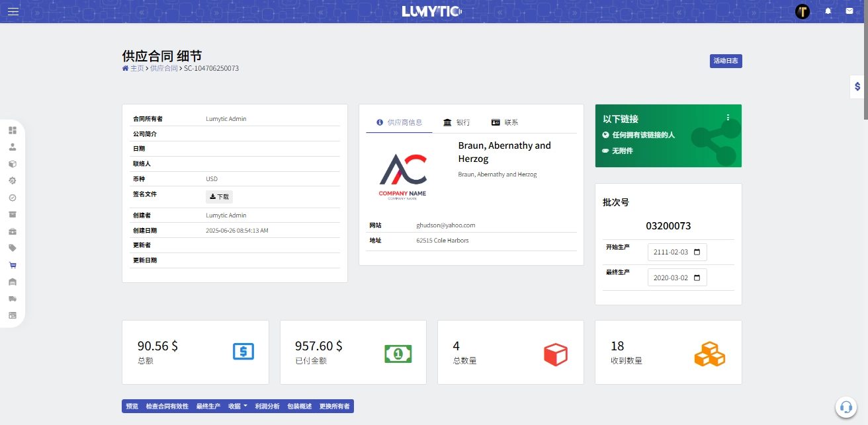Image resolution: width=868 pixels, height=425 pixels.
Task: Go to 供应合同 breadcrumb link
Action: (163, 68)
